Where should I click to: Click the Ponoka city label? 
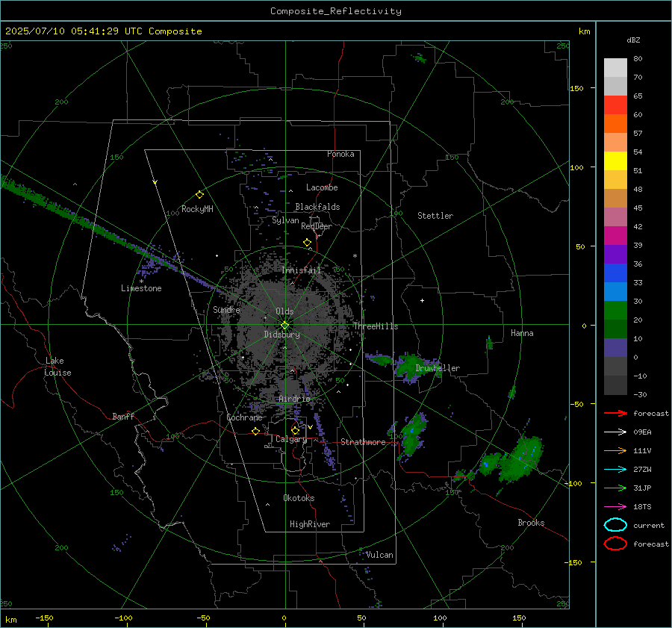tap(340, 154)
